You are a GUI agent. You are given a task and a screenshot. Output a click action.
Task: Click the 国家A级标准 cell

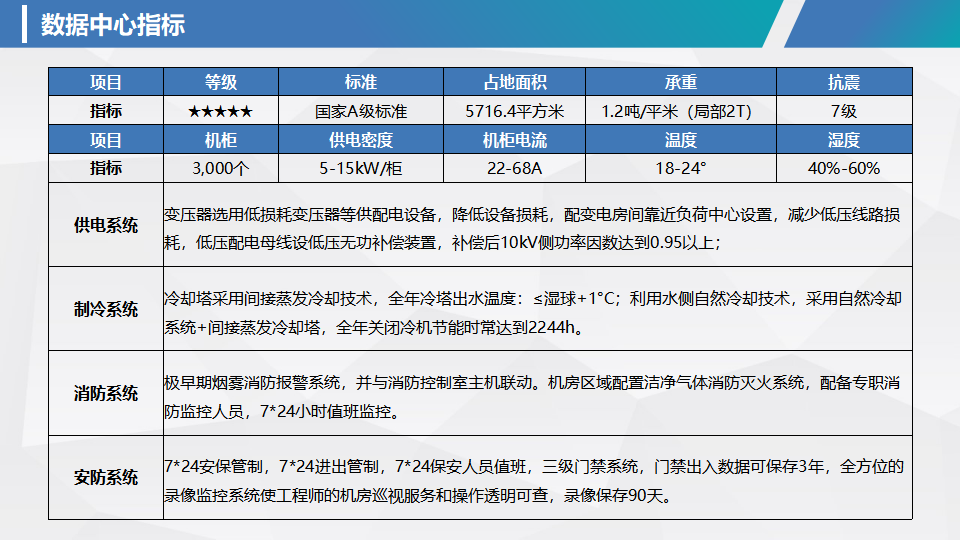[360, 111]
